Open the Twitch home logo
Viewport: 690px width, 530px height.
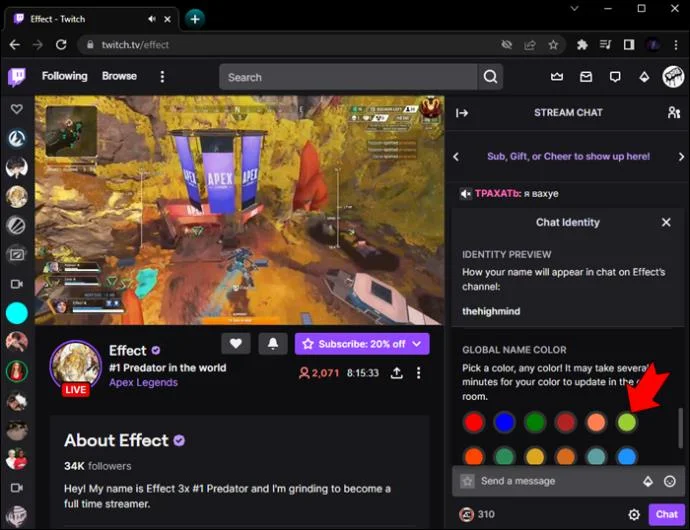coord(17,77)
